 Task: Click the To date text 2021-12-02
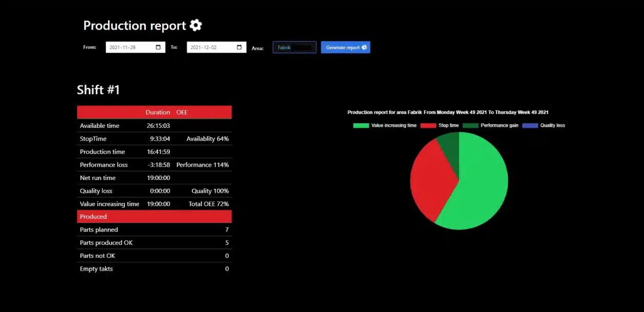tap(203, 48)
